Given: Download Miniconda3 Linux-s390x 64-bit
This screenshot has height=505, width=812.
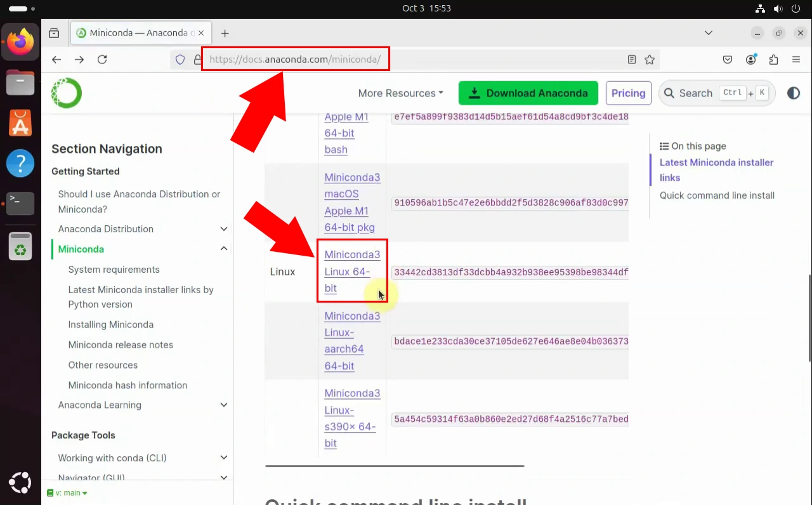Looking at the screenshot, I should [352, 418].
